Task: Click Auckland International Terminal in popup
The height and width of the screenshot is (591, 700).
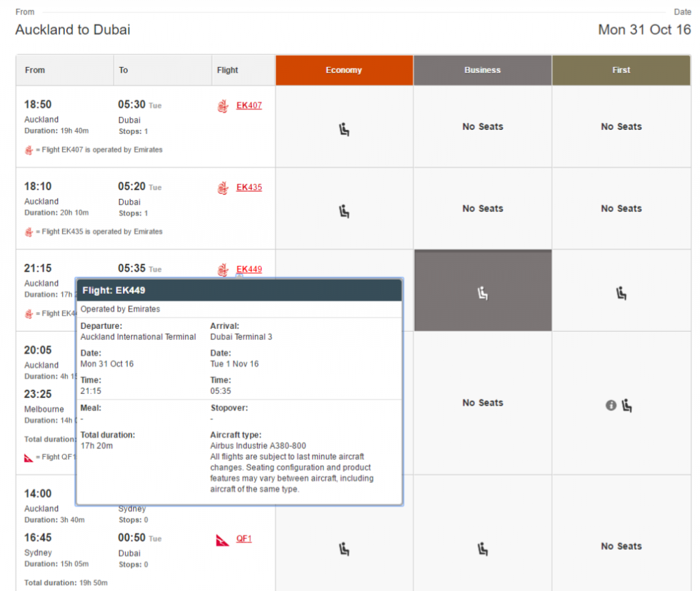Action: 138,337
